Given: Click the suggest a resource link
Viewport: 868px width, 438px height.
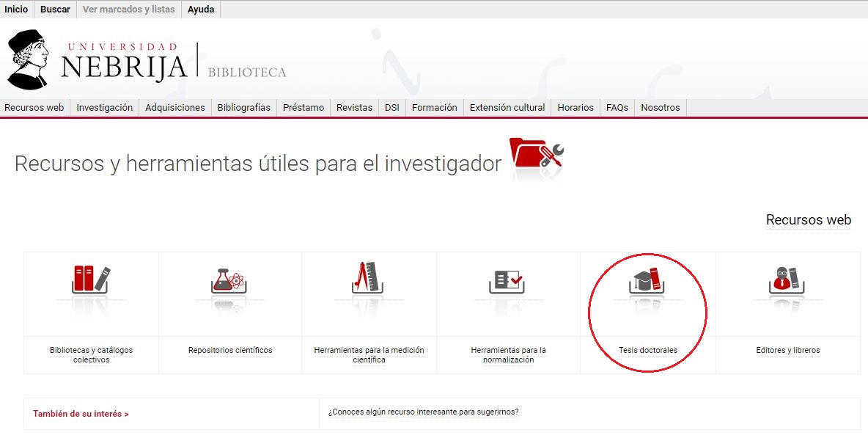Looking at the screenshot, I should [423, 412].
